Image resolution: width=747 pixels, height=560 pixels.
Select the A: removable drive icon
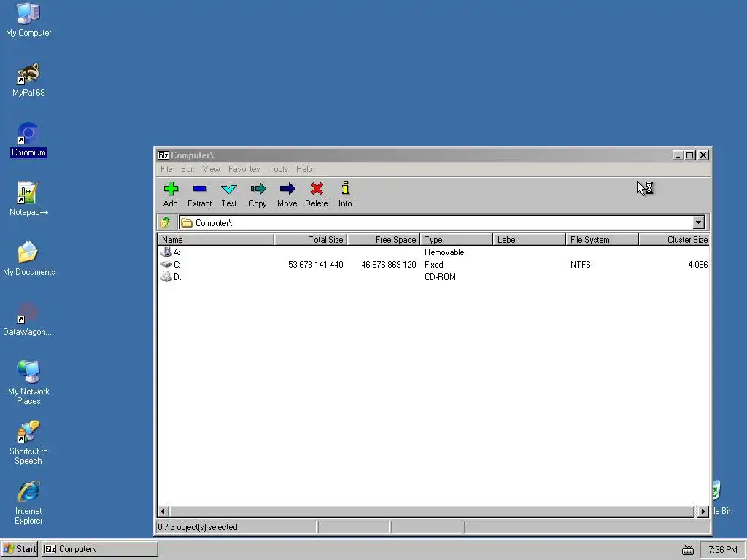[x=166, y=252]
